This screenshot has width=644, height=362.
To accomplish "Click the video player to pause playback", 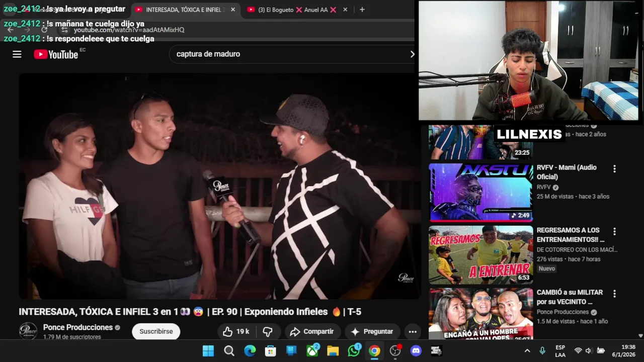I will (x=220, y=186).
